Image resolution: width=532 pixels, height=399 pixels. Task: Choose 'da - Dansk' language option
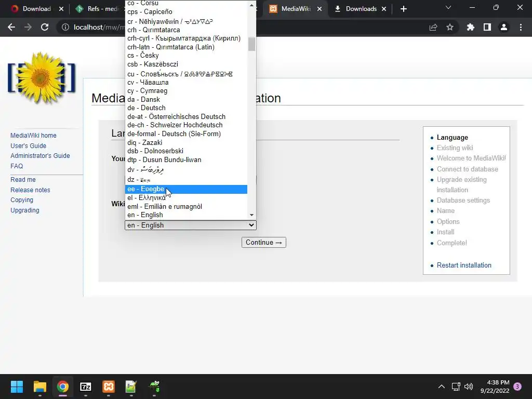[186, 99]
